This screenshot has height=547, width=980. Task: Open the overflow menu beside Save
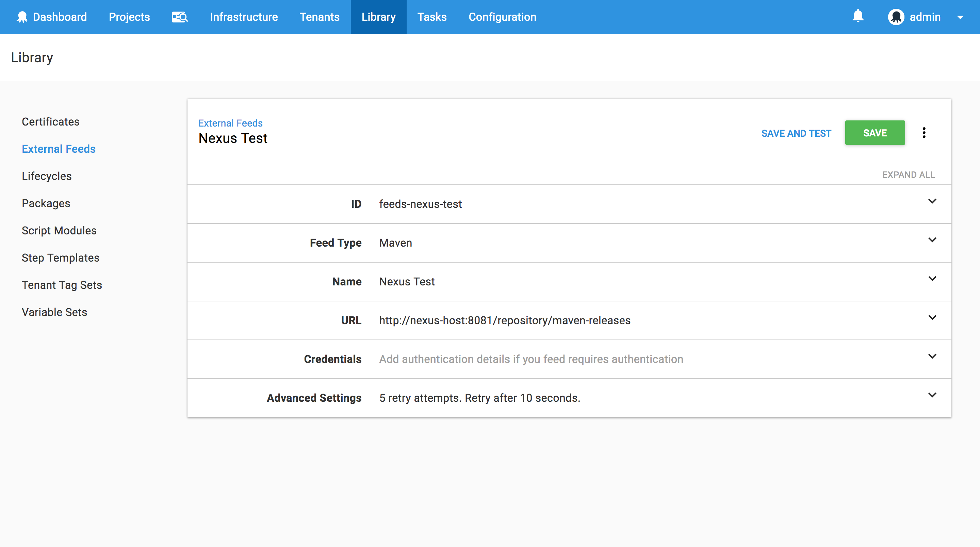click(925, 133)
